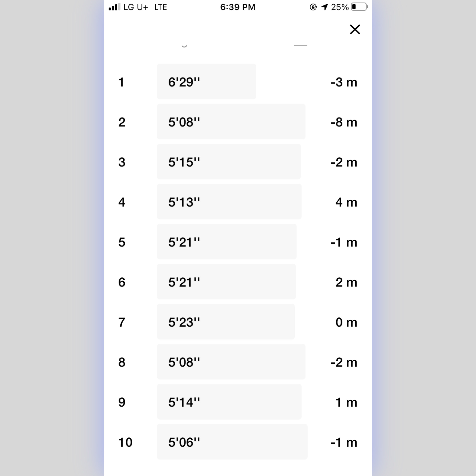476x476 pixels.
Task: Tap the location services arrow icon
Action: (x=324, y=7)
